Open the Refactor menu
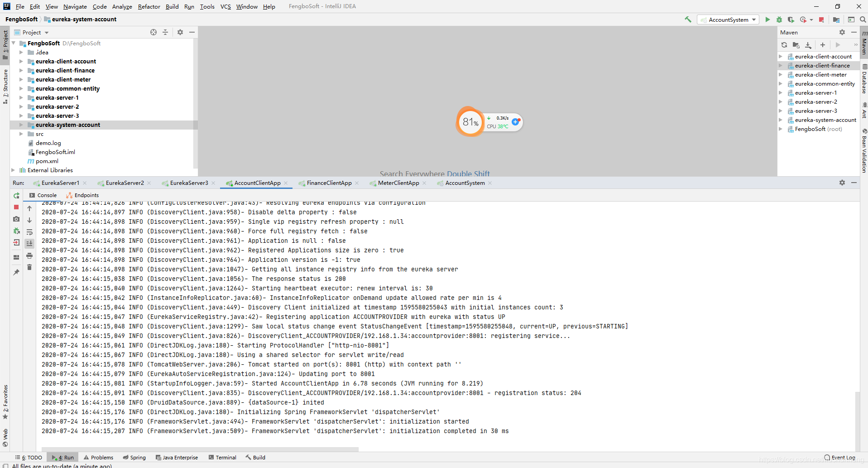 [149, 6]
